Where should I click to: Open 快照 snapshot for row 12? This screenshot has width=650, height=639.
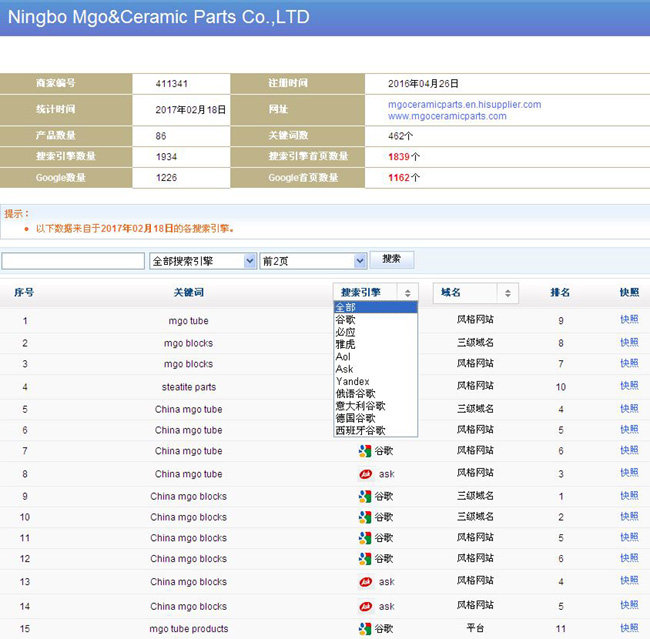[x=629, y=558]
